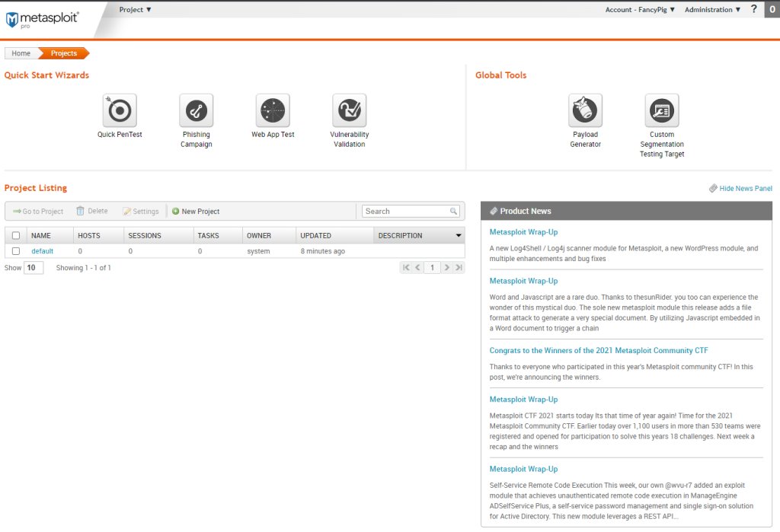This screenshot has width=780, height=532.
Task: Select all projects with header checkbox
Action: 16,236
